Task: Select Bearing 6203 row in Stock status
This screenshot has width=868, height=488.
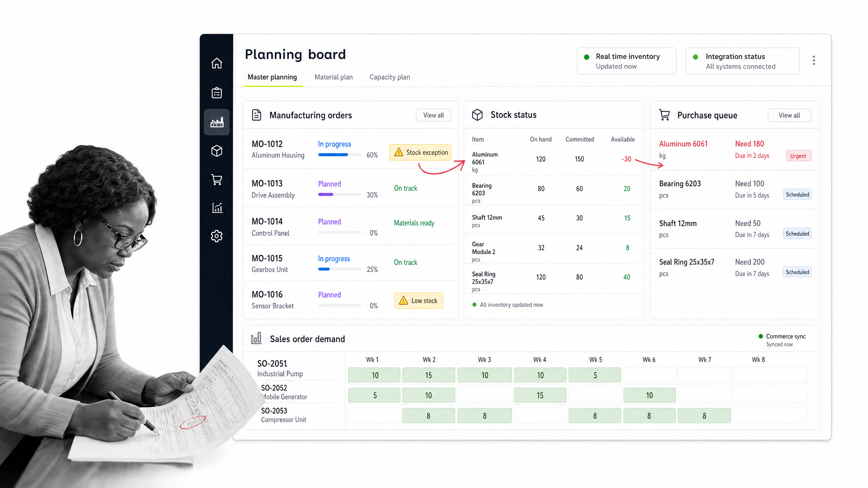Action: 554,191
